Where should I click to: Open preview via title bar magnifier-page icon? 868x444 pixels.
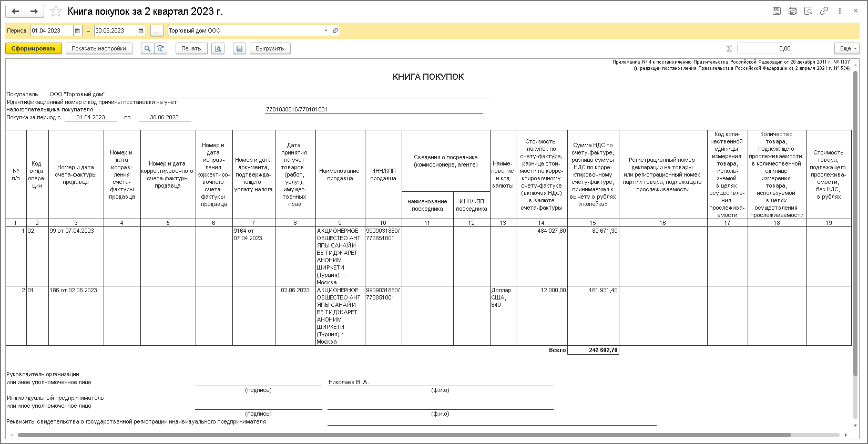point(809,11)
